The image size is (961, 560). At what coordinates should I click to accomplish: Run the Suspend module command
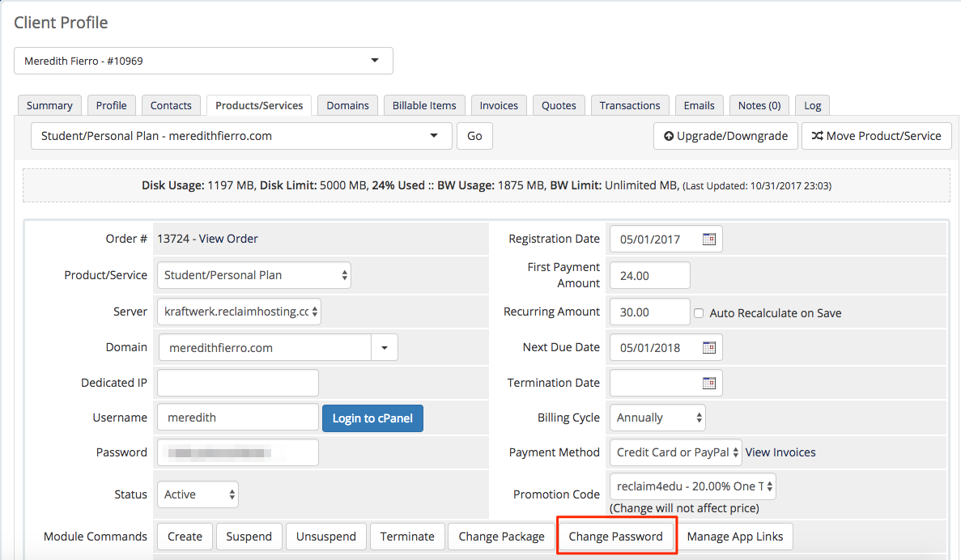pos(249,537)
